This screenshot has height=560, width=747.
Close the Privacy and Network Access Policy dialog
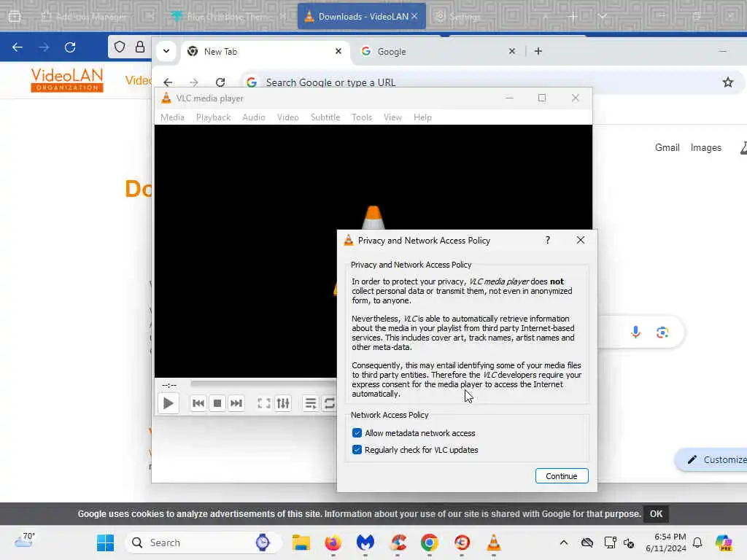(580, 240)
